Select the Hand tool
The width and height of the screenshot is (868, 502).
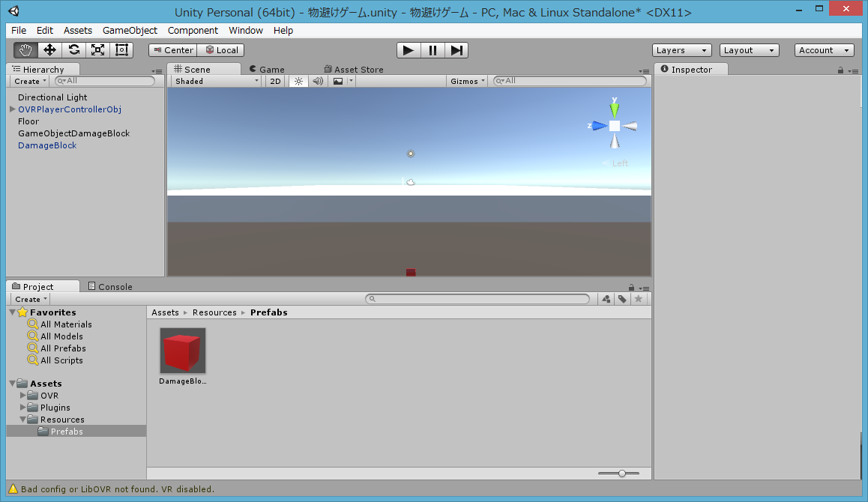coord(25,49)
